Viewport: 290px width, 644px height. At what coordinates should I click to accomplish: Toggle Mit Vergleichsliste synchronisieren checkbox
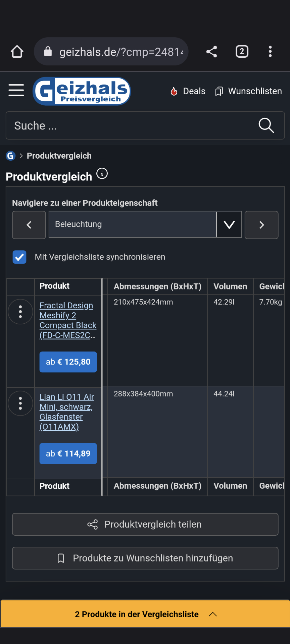19,257
